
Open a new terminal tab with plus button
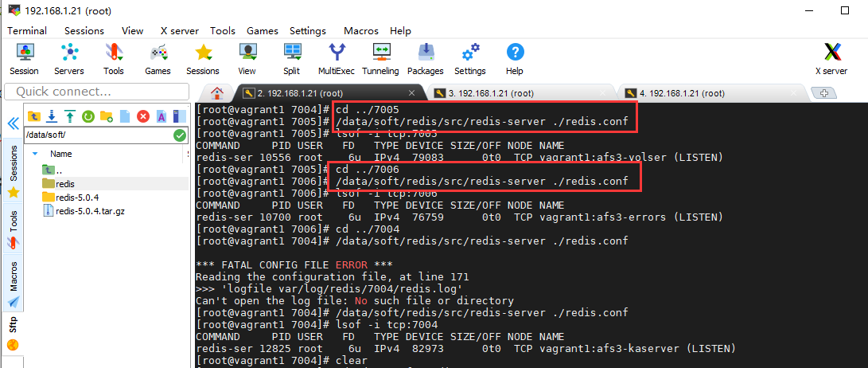coord(823,93)
